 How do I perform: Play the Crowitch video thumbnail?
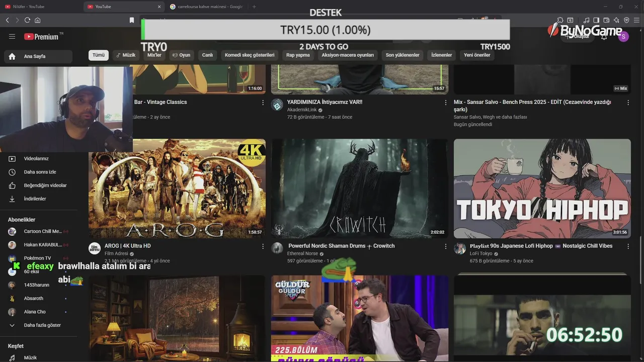point(360,189)
